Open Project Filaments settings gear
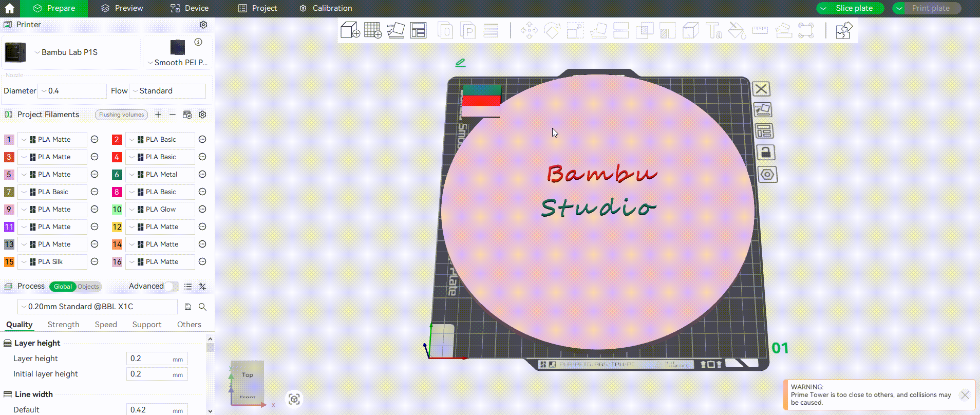 [202, 115]
